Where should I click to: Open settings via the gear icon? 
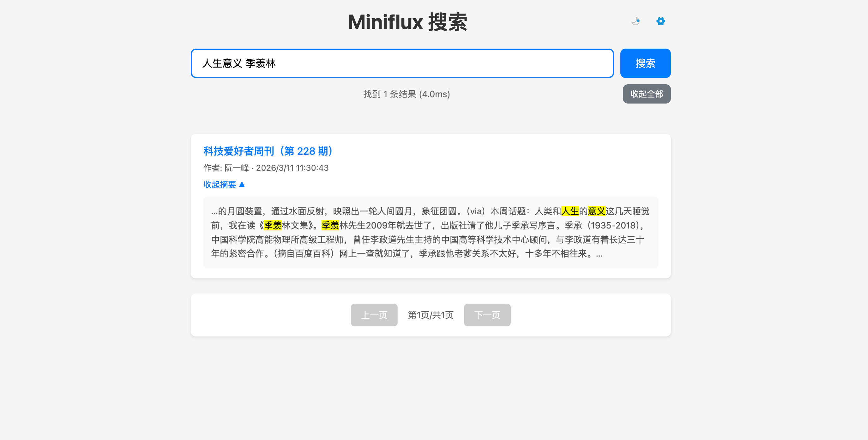[660, 21]
